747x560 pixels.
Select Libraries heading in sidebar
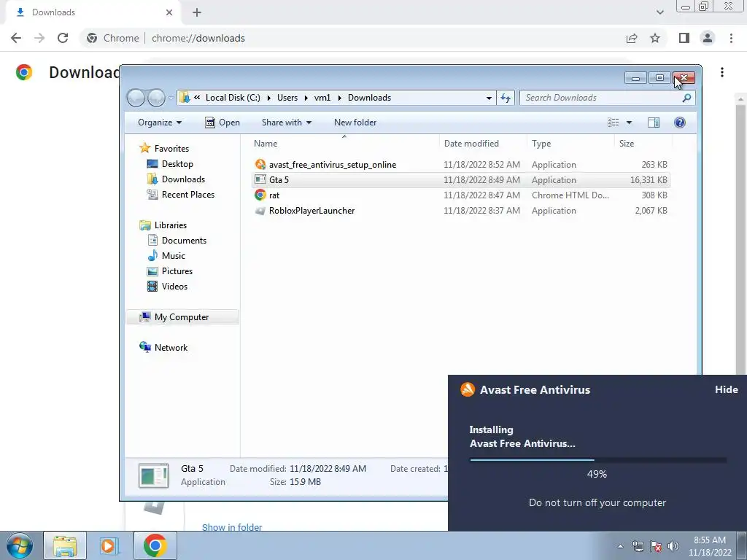coord(170,225)
